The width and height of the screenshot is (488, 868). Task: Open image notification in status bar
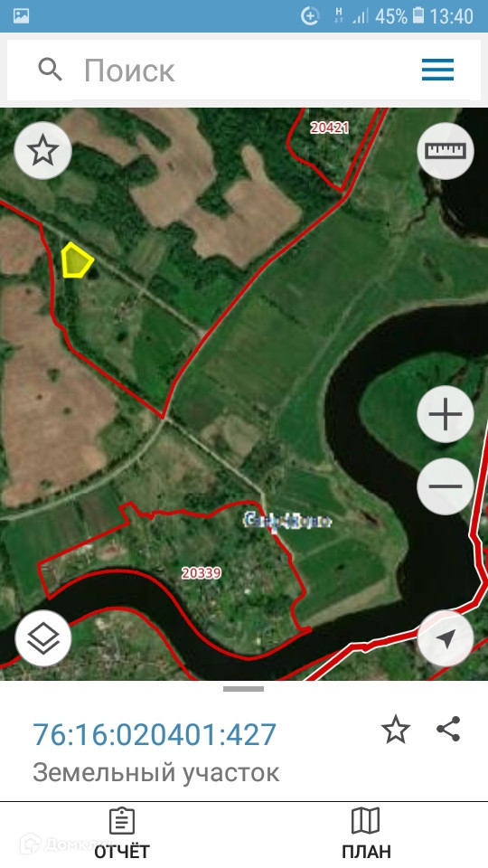21,15
